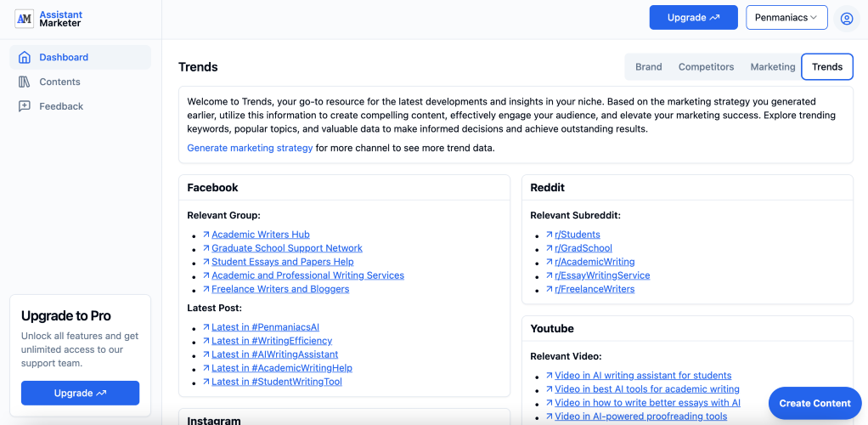Open the r/GradSchool subreddit link
This screenshot has height=425, width=868.
[x=583, y=248]
